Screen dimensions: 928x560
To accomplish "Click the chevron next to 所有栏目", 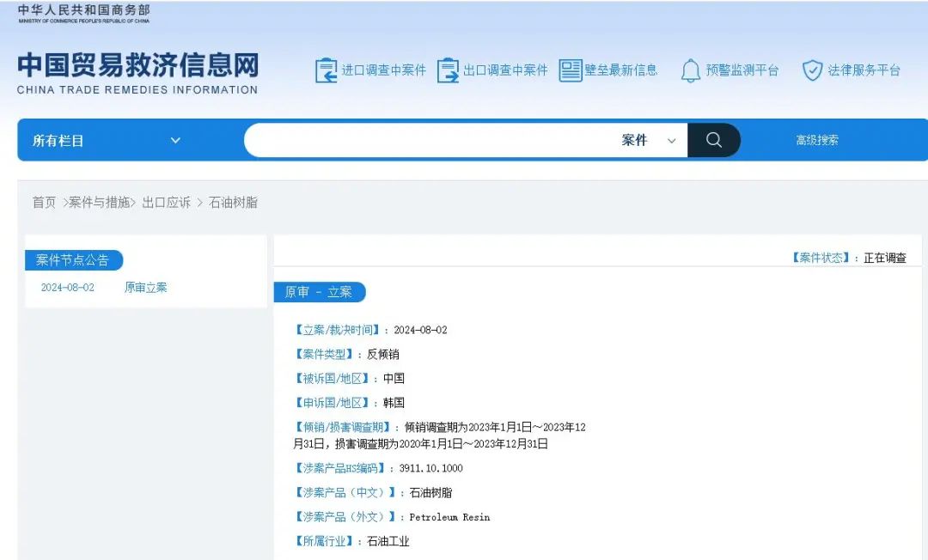I will (x=175, y=140).
